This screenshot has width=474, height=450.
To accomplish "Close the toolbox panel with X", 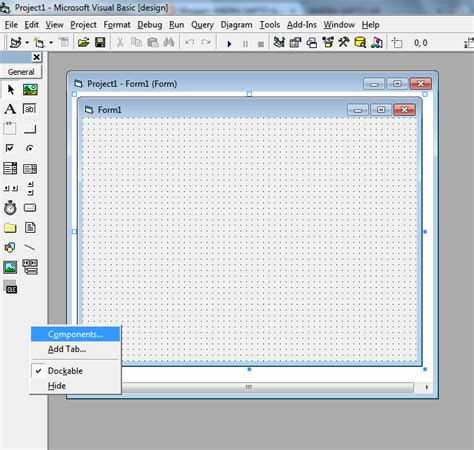I will [x=37, y=57].
